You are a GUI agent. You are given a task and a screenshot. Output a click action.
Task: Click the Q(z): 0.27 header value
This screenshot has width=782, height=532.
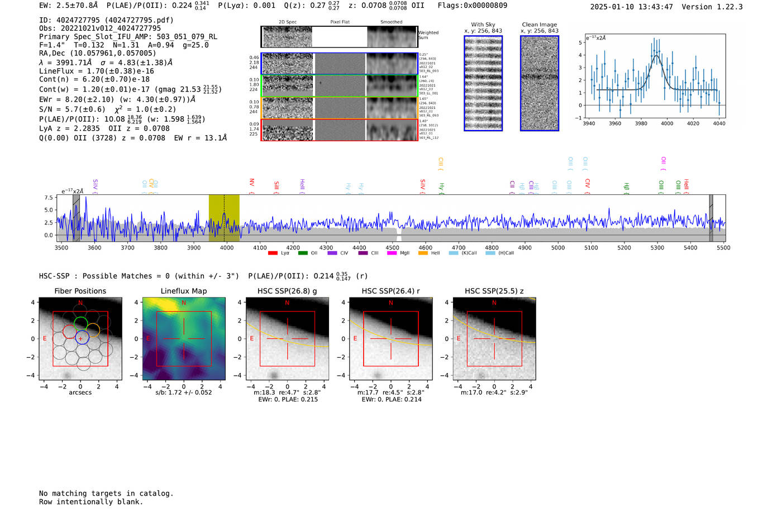312,6
